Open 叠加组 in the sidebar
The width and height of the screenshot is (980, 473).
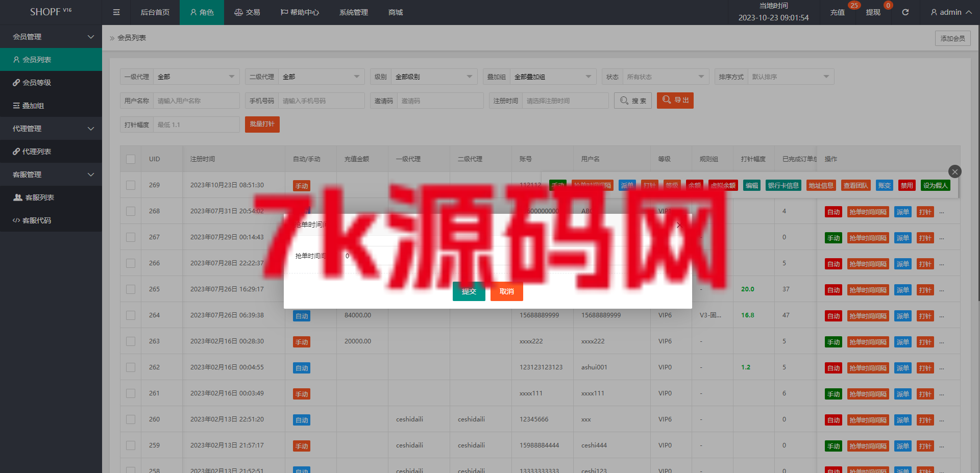coord(51,106)
